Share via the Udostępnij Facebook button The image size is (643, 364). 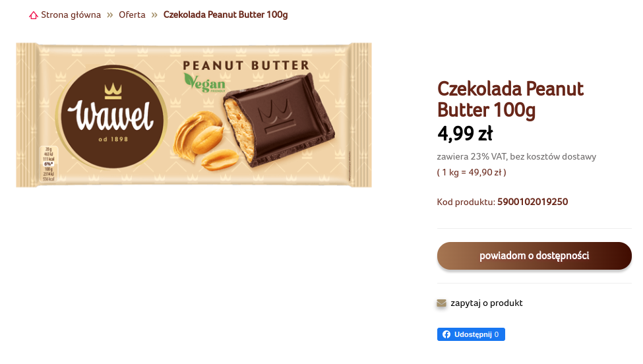point(471,334)
